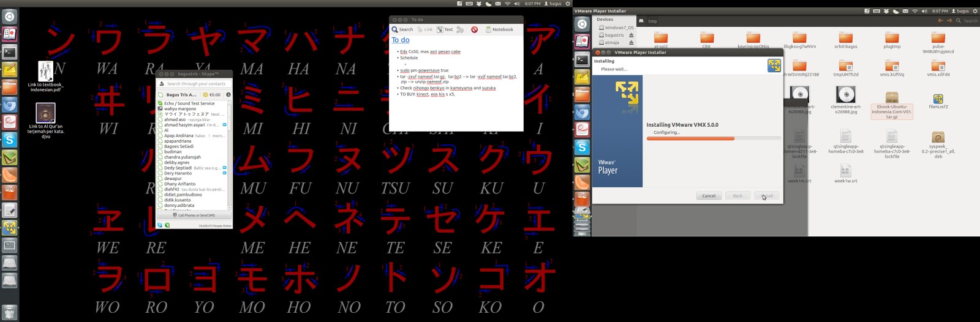
Task: Select vmis.xilFd6 folder
Action: [938, 69]
